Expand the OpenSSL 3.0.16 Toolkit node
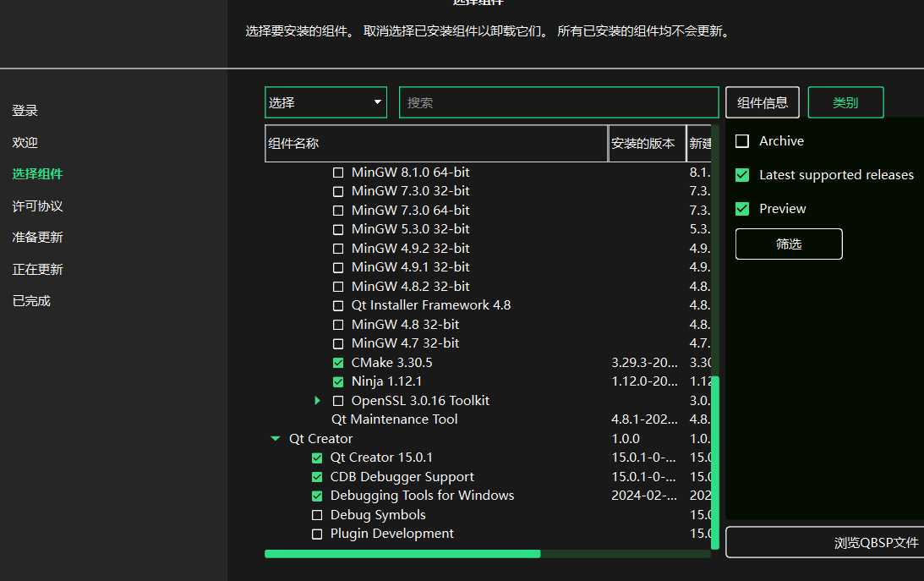This screenshot has height=581, width=924. click(318, 401)
